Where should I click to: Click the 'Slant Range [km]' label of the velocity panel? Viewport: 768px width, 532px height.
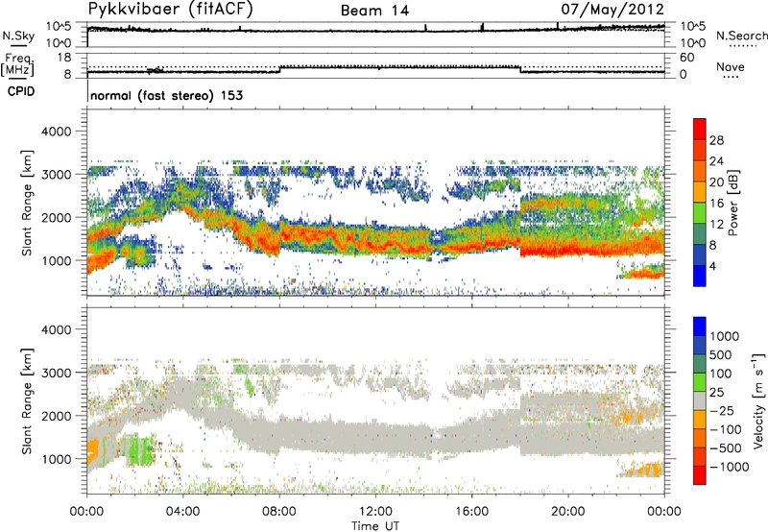(x=27, y=400)
